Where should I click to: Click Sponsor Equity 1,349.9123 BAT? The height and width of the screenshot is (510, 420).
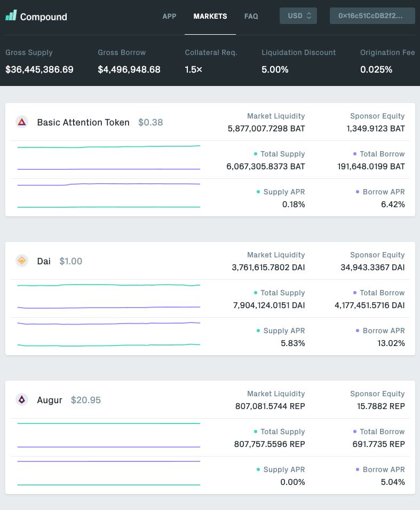point(376,129)
